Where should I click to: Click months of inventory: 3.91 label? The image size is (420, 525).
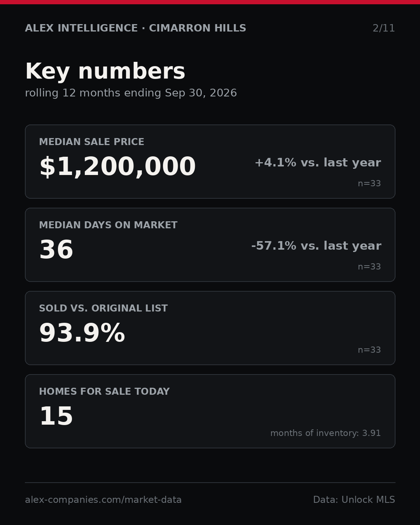click(x=325, y=433)
